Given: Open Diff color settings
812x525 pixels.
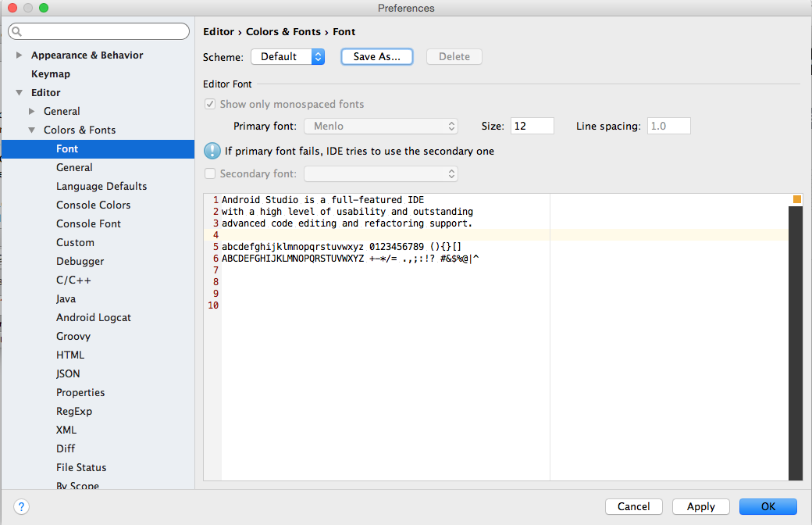Looking at the screenshot, I should tap(66, 448).
